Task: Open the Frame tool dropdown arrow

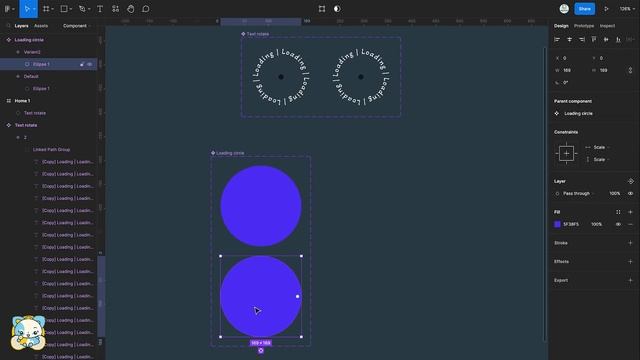Action: click(53, 9)
